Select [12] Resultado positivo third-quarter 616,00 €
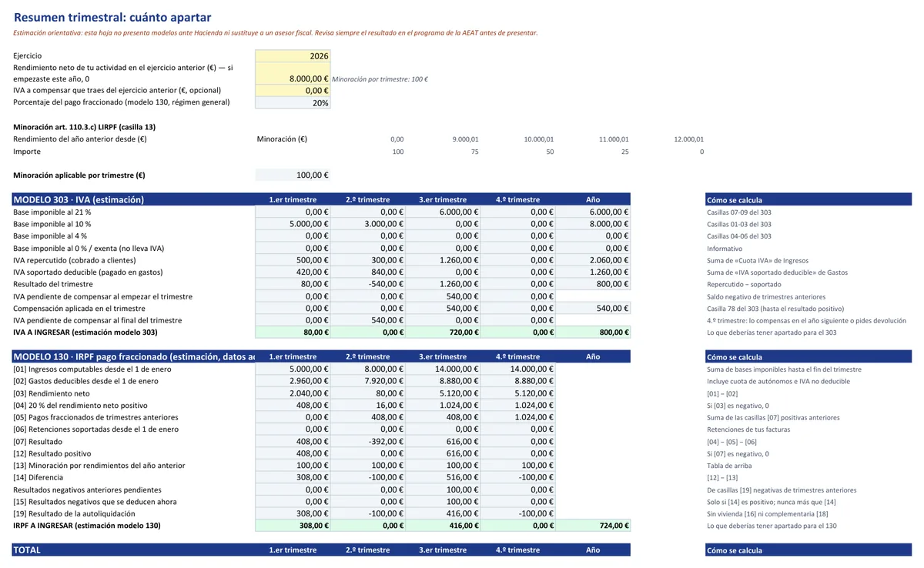The image size is (924, 568). click(443, 453)
